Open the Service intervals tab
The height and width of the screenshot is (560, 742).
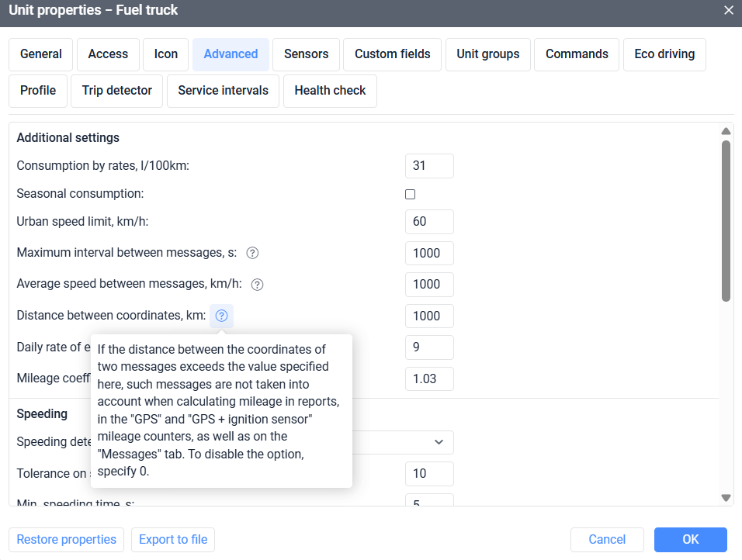(x=223, y=91)
